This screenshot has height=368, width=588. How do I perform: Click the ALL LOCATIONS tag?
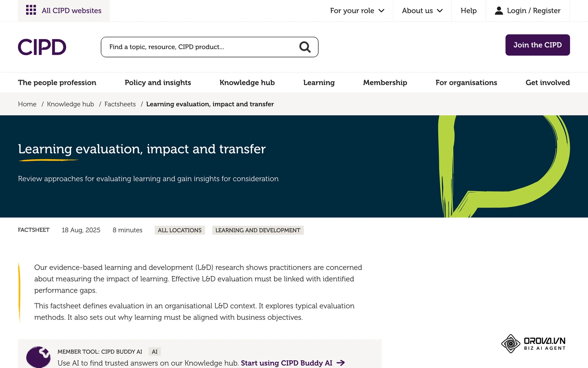(180, 230)
